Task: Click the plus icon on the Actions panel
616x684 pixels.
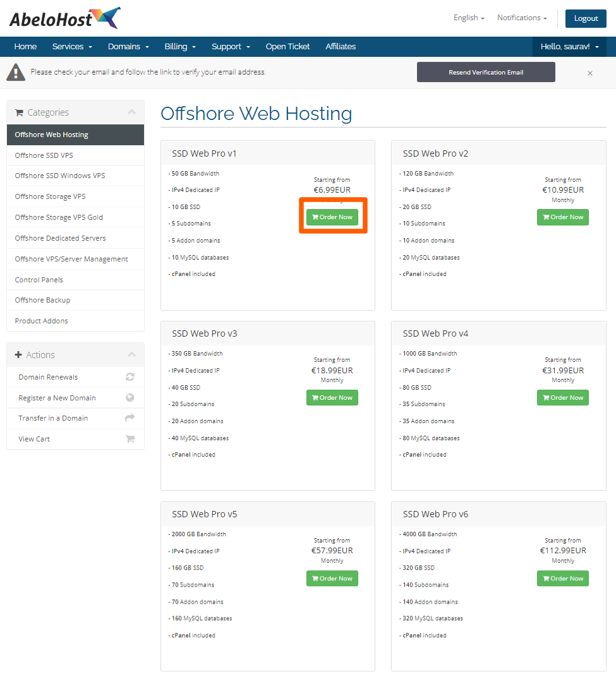Action: point(19,354)
